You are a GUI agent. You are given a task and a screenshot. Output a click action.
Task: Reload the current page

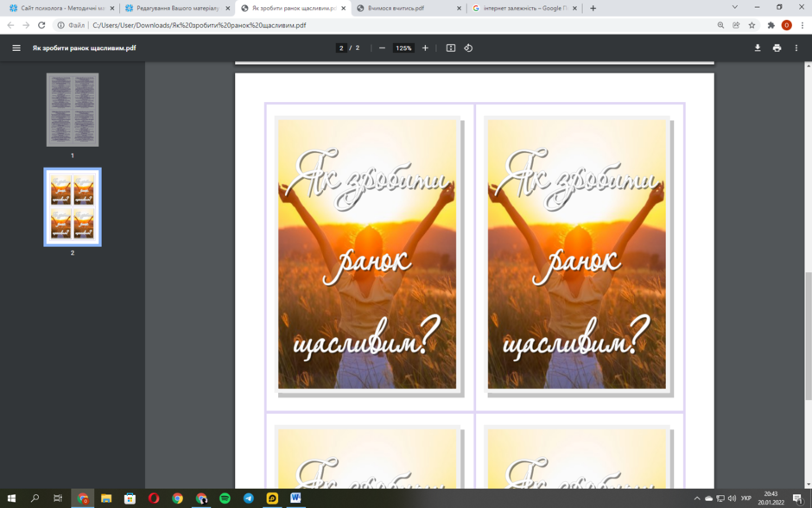click(41, 25)
